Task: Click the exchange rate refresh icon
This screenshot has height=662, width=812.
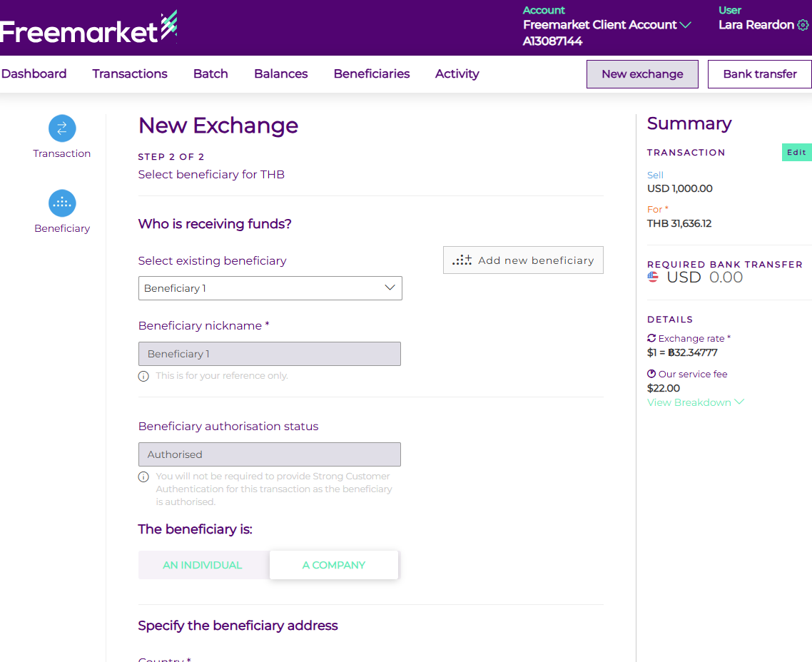Action: point(651,338)
